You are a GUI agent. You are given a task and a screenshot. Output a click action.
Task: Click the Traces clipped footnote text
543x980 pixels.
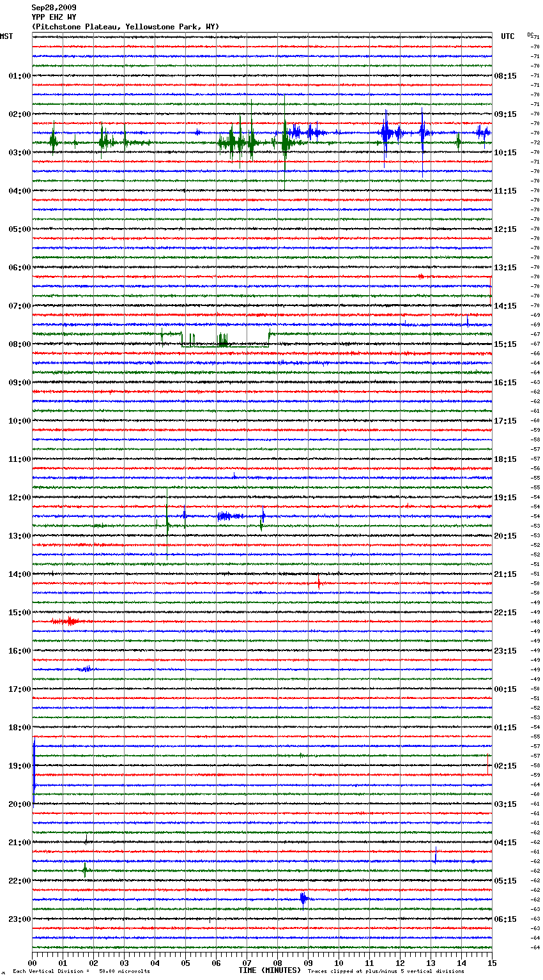pos(386,972)
